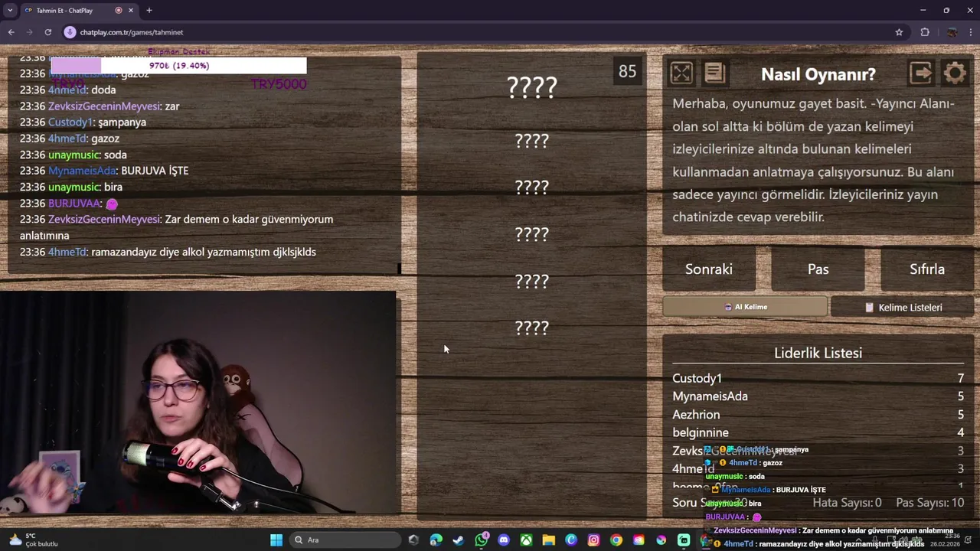Open WhatsApp from the taskbar
980x551 pixels.
[482, 540]
